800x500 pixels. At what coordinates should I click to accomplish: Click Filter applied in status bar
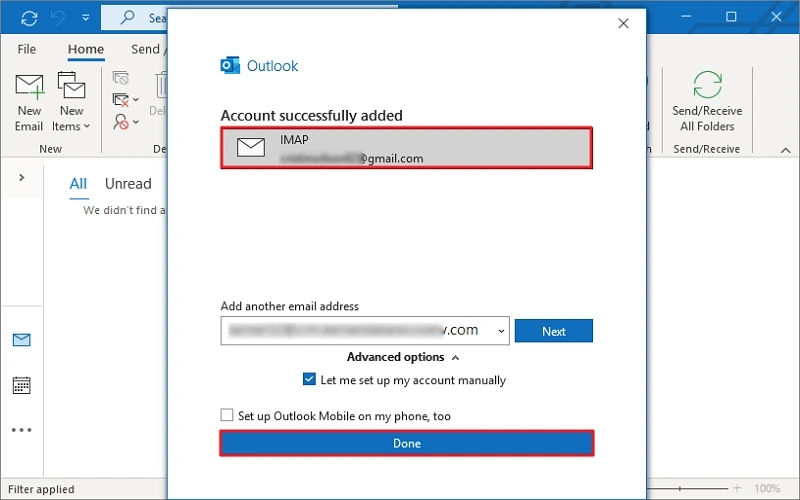pos(41,489)
